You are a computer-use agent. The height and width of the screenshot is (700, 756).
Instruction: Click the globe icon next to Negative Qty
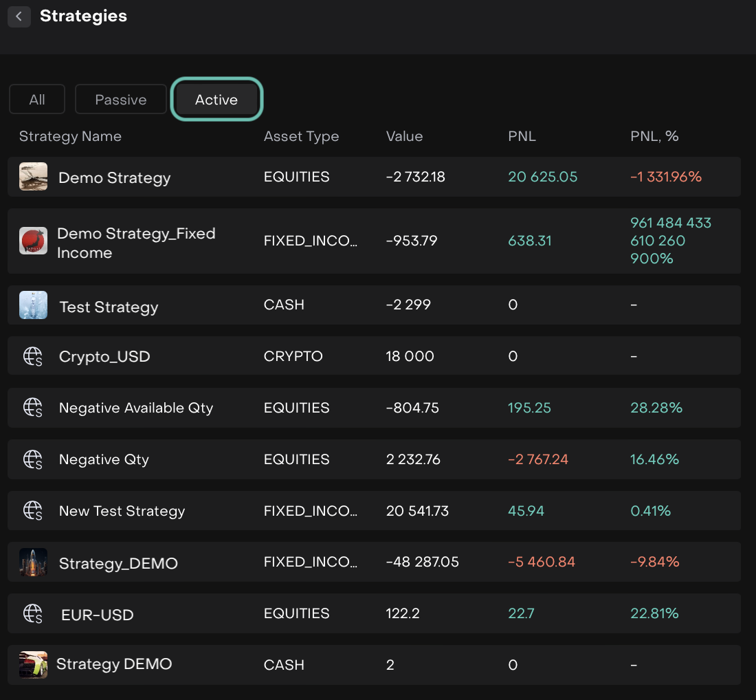pyautogui.click(x=33, y=459)
